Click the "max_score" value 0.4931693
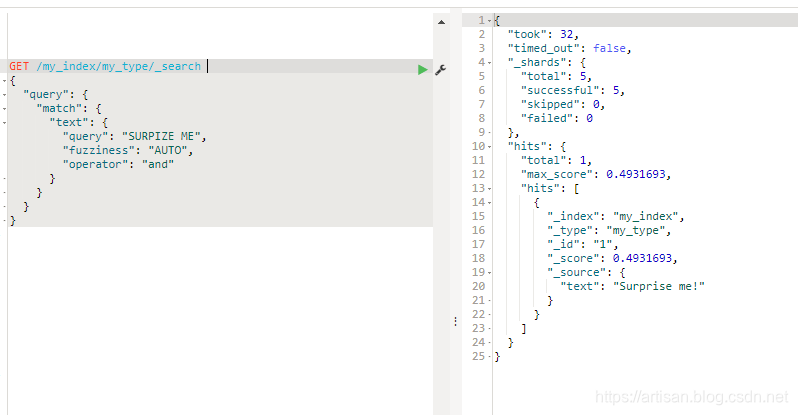798x415 pixels. coord(636,175)
